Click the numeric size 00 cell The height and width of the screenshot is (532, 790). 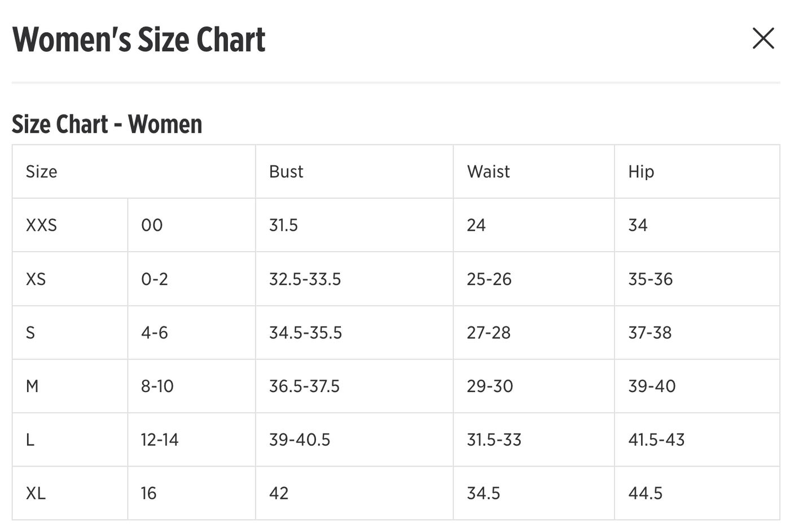click(192, 225)
